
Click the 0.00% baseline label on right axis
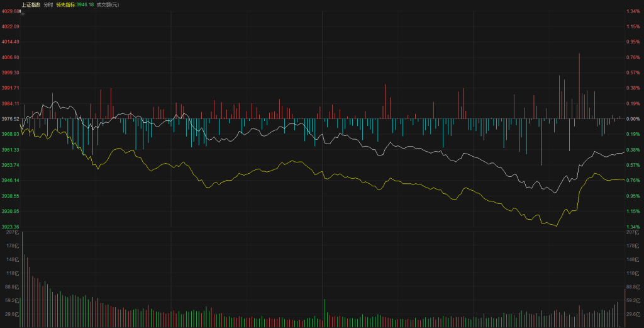[632, 118]
